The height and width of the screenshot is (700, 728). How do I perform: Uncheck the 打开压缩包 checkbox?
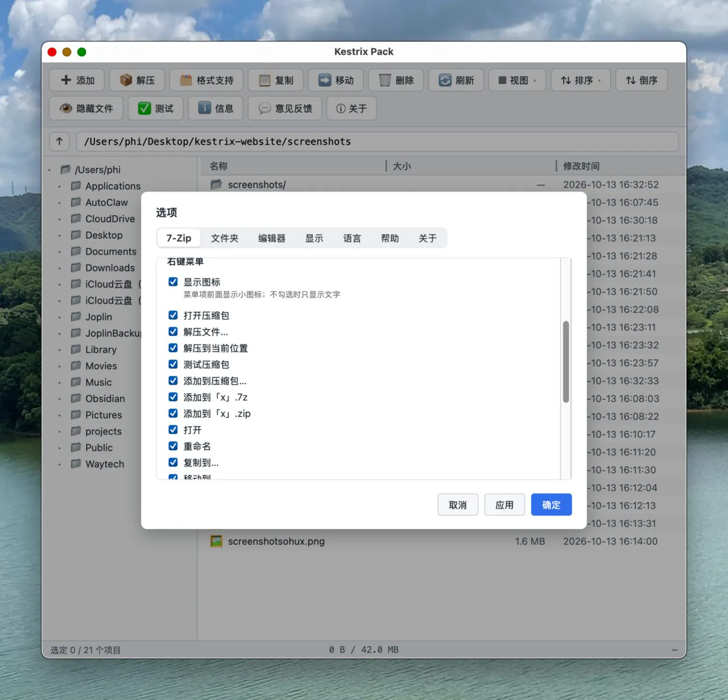(173, 315)
